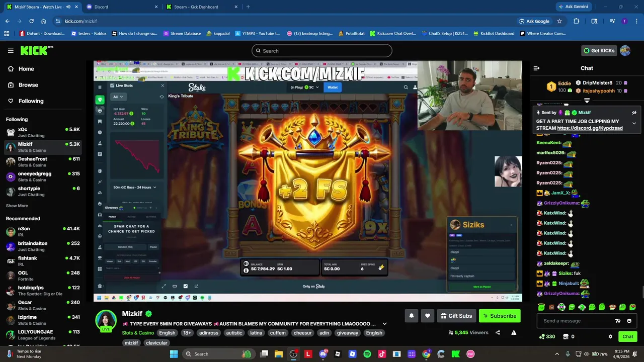Image resolution: width=644 pixels, height=362 pixels.
Task: Click the green Subscribe button
Action: point(500,316)
